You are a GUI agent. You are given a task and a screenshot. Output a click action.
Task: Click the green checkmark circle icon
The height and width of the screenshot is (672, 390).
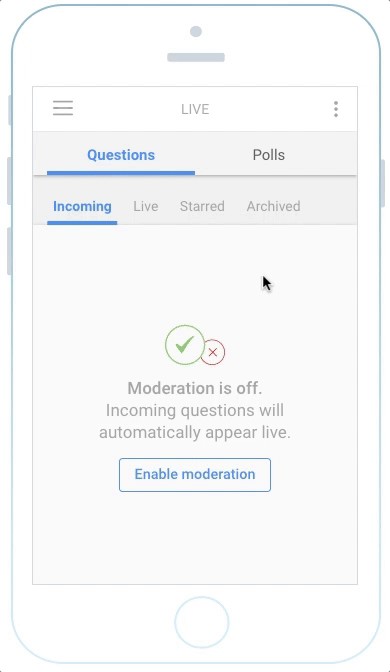[185, 345]
